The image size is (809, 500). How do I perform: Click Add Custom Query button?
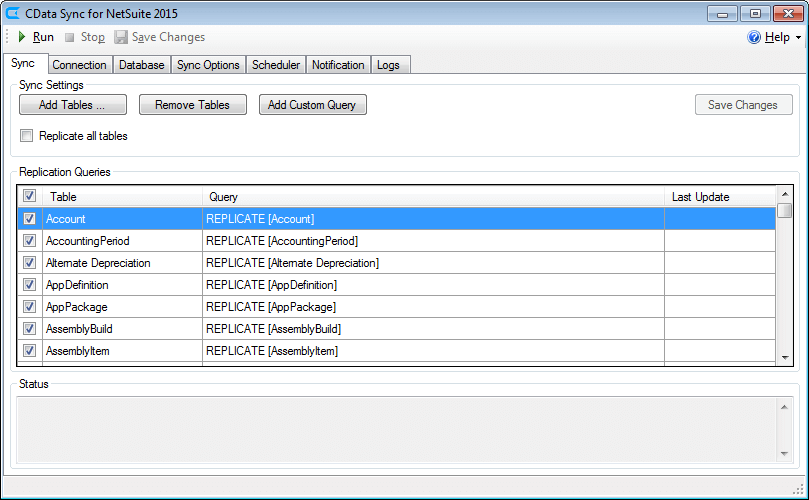pos(312,105)
